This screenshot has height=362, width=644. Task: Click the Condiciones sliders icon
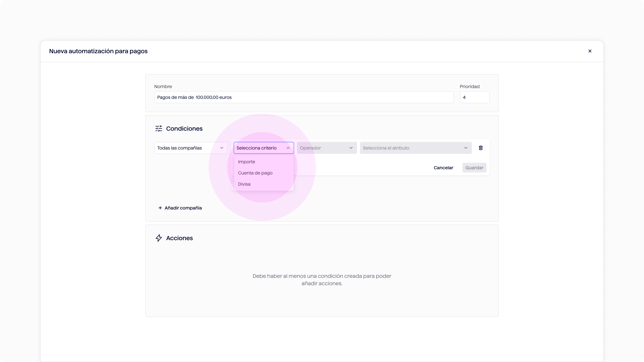tap(159, 128)
